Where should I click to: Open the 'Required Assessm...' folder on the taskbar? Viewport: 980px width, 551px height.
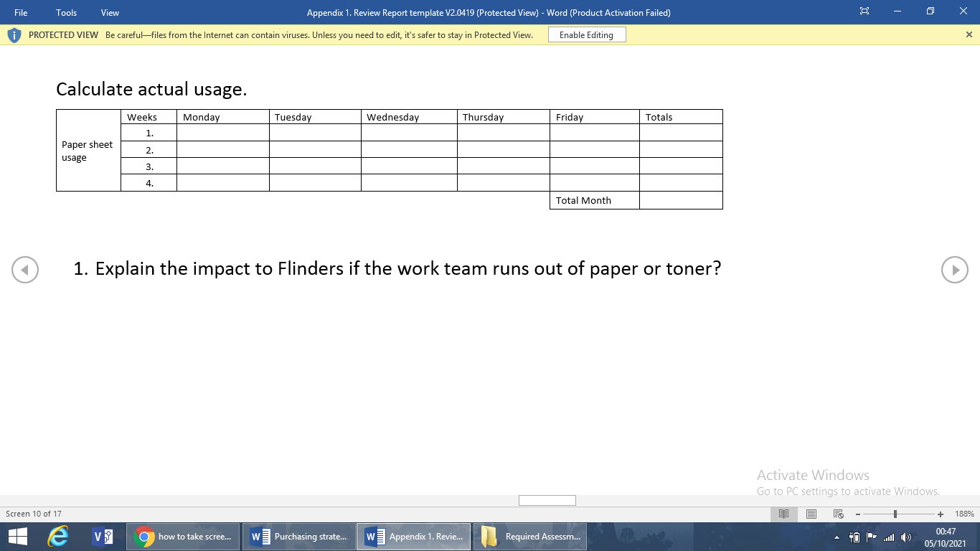coord(530,536)
